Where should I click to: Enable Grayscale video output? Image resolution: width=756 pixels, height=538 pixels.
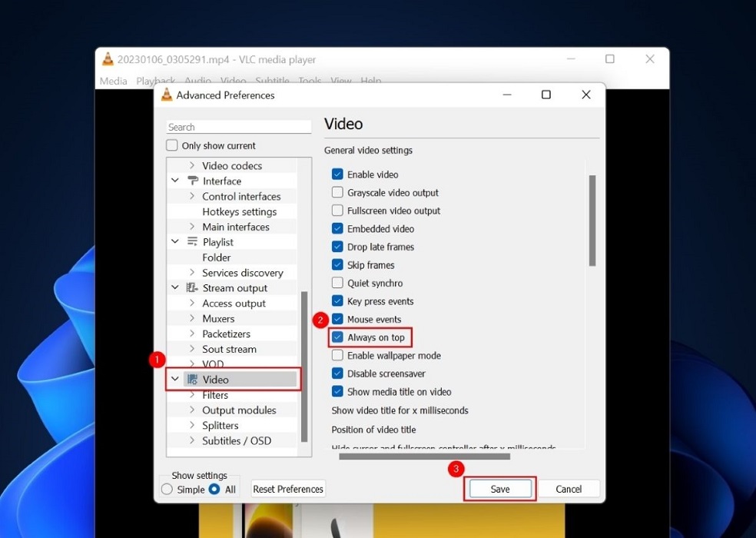pyautogui.click(x=337, y=192)
